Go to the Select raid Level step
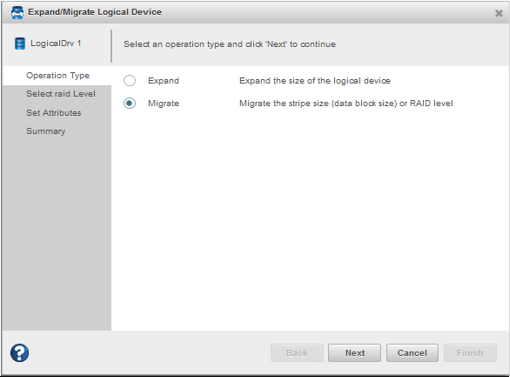Screen dimensions: 510x377 pyautogui.click(x=61, y=94)
